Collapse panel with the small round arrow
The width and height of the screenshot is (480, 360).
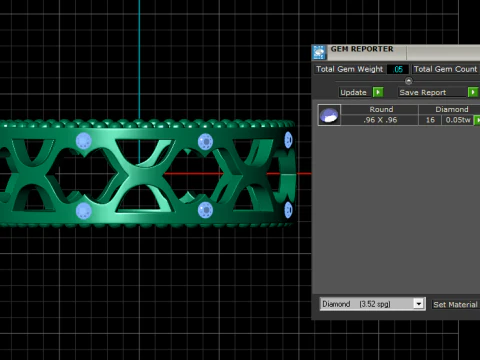point(408,81)
